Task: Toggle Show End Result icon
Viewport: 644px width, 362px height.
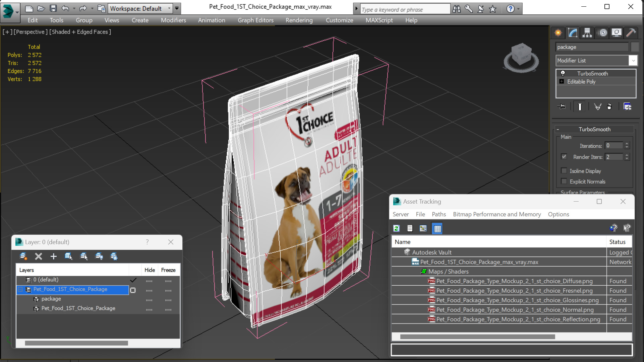Action: (x=580, y=106)
